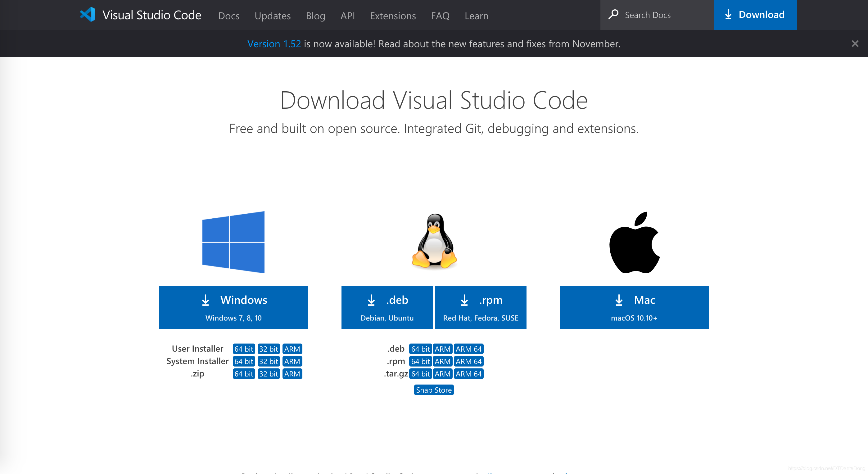Select User Installer 32 bit

point(269,349)
